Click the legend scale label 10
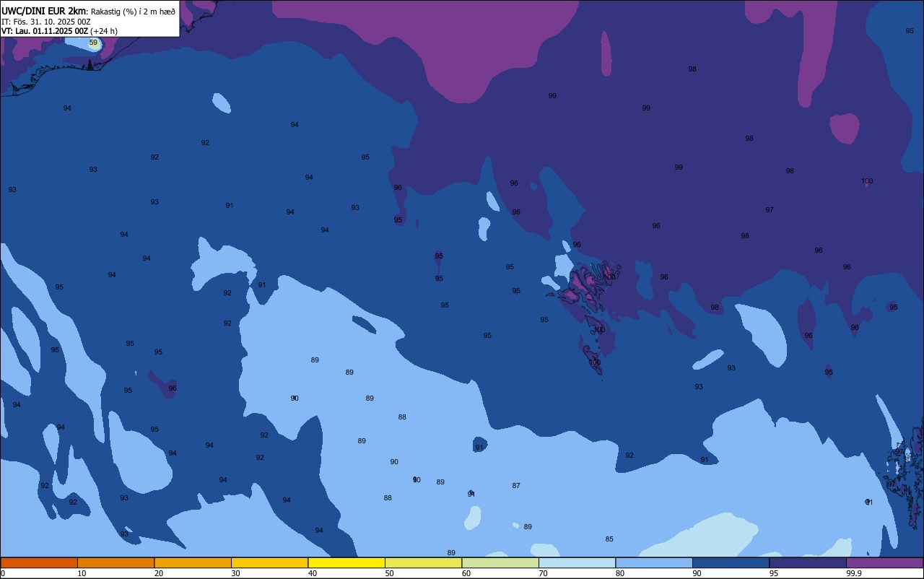 point(82,573)
